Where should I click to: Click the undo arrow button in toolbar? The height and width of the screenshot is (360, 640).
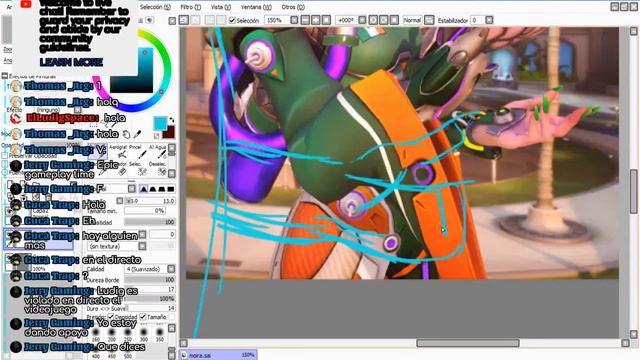click(184, 20)
